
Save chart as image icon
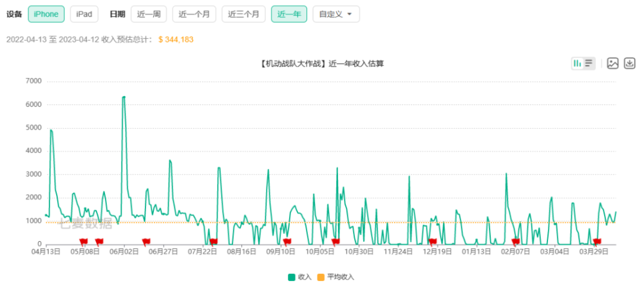[x=613, y=63]
